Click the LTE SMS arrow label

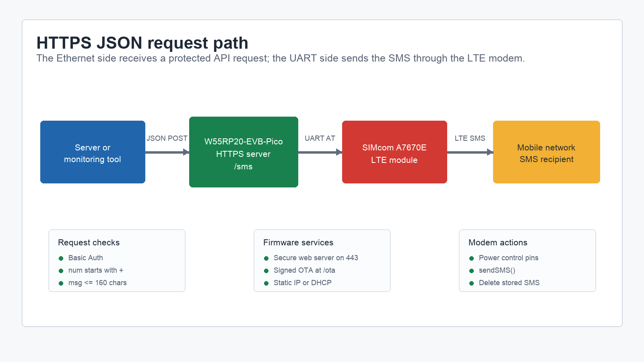coord(470,138)
